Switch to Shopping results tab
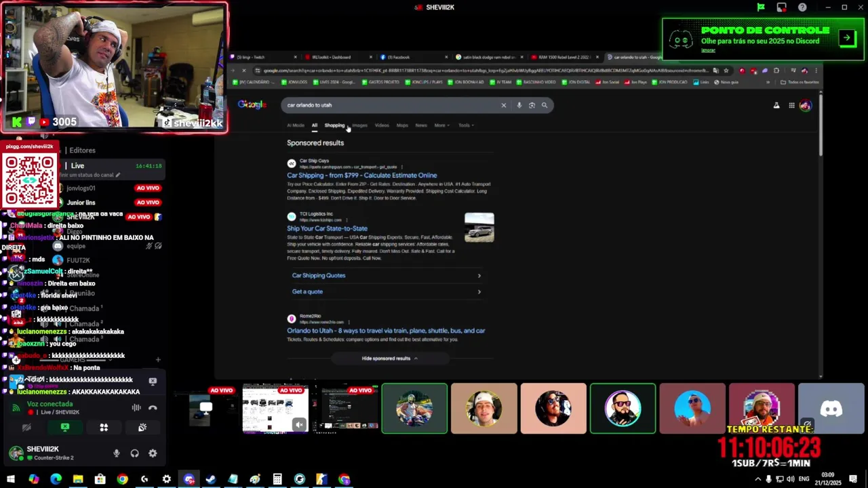 tap(334, 125)
